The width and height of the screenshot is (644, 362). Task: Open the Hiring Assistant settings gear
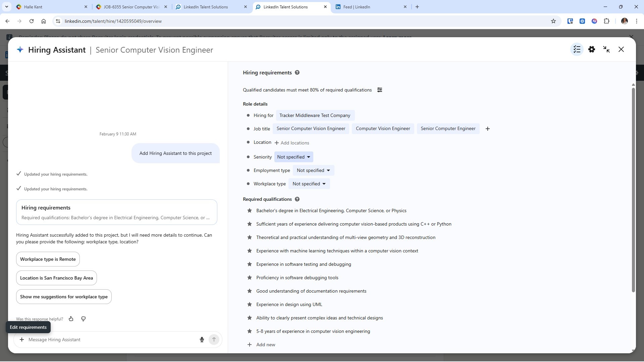pos(592,50)
